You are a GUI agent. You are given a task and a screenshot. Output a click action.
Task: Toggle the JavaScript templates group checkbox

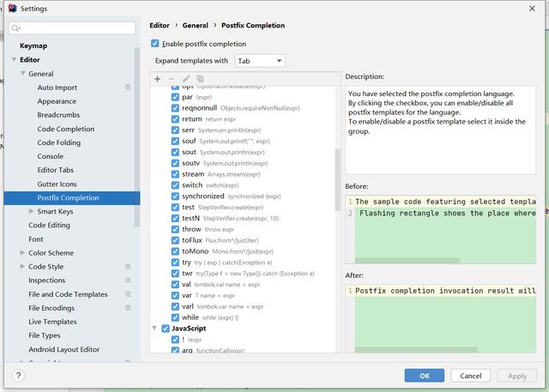pyautogui.click(x=165, y=329)
